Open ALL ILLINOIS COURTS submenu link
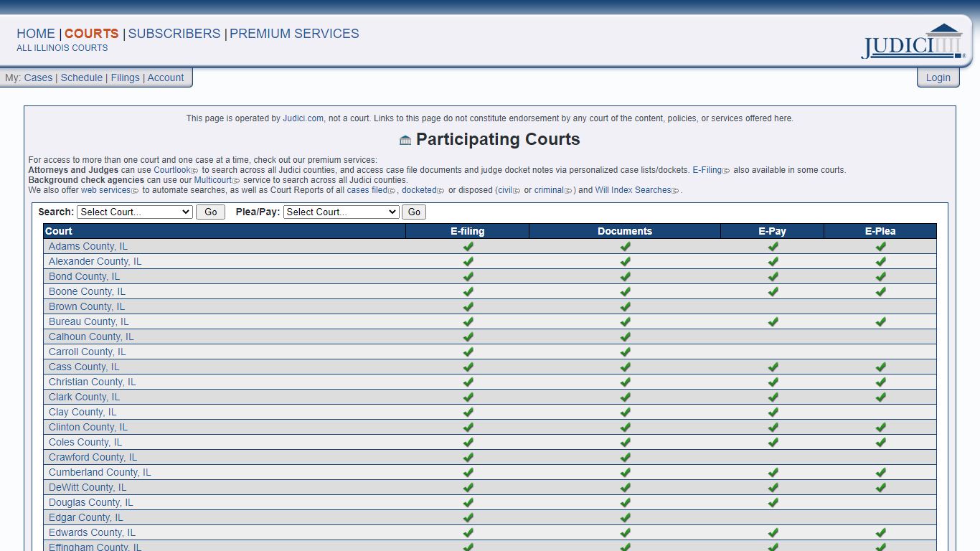 62,48
